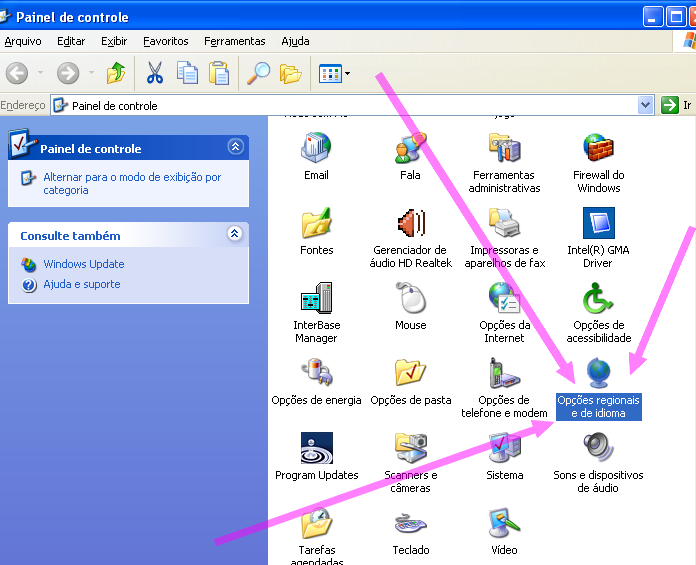Open Gerenciador de áudio HD Realtek
This screenshot has height=565, width=696.
[x=410, y=222]
